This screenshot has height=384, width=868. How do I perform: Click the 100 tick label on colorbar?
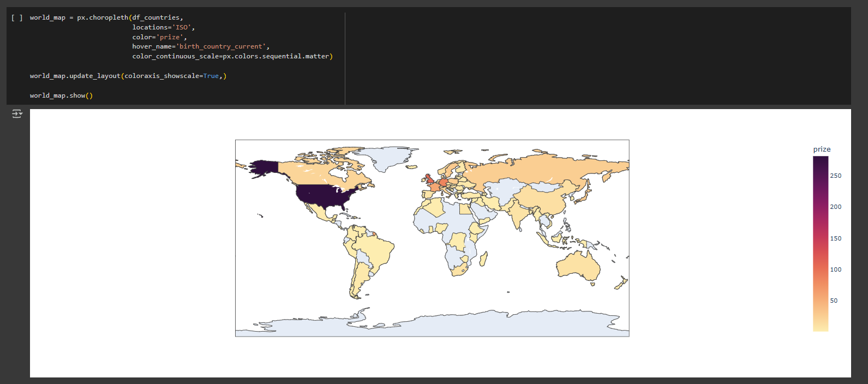tap(835, 269)
